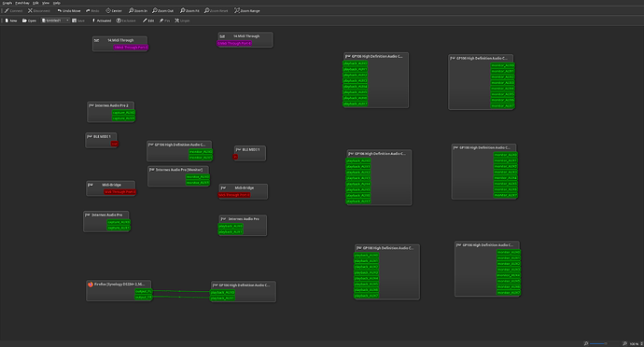644x347 pixels.
Task: Click the status bar zoom slider
Action: pyautogui.click(x=606, y=343)
